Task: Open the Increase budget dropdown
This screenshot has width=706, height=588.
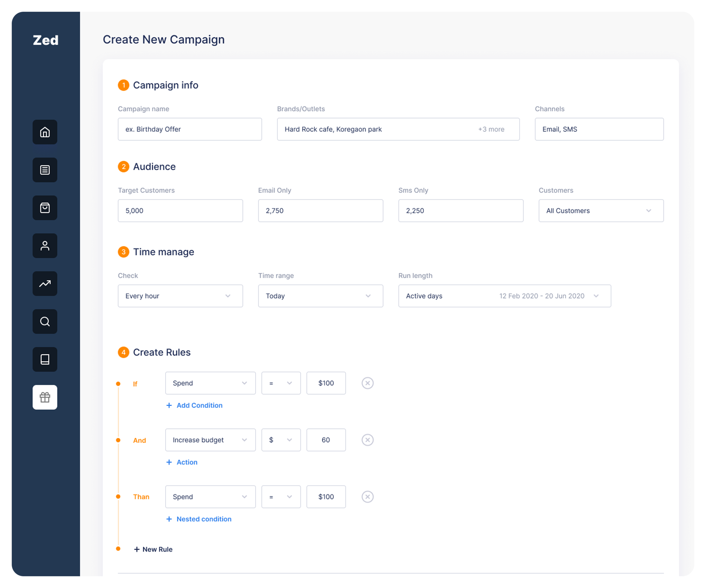Action: (210, 440)
